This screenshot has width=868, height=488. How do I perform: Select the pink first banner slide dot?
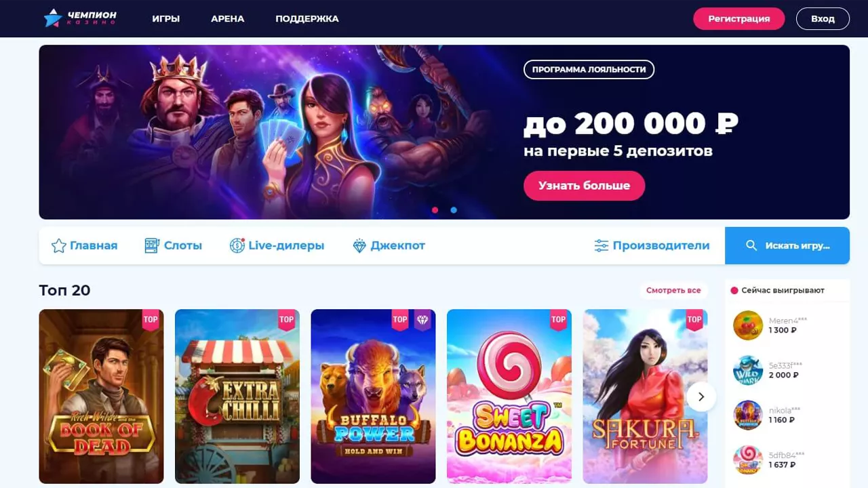tap(435, 210)
